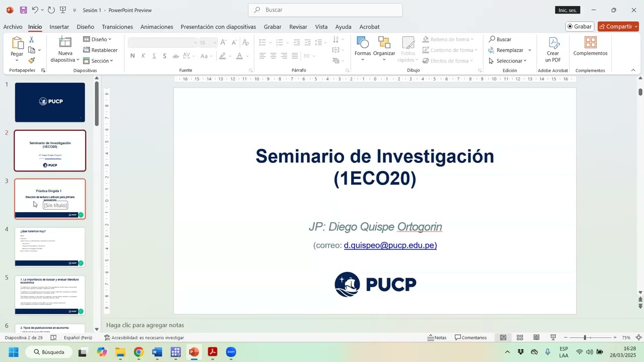Select the Format Painter brush icon
This screenshot has width=644, height=362.
[32, 60]
